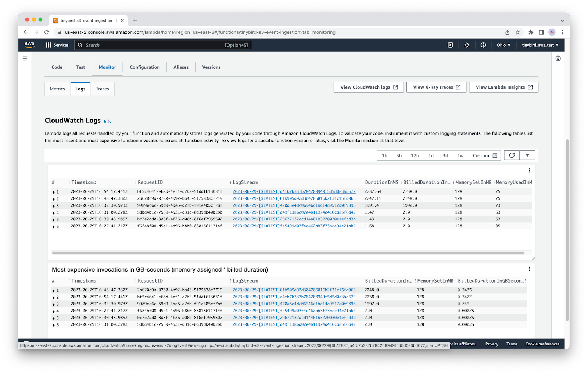The width and height of the screenshot is (588, 373).
Task: Refresh the CloudWatch Logs widgets
Action: (512, 155)
